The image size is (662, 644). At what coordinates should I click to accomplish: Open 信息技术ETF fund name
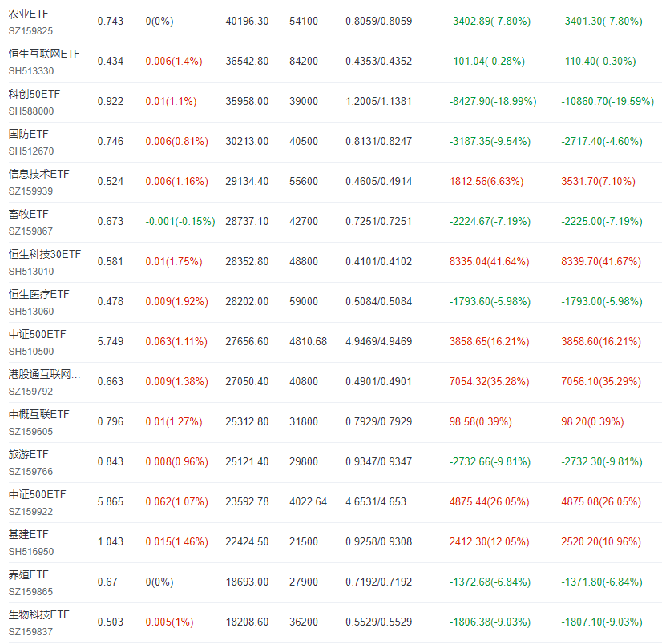tap(38, 175)
